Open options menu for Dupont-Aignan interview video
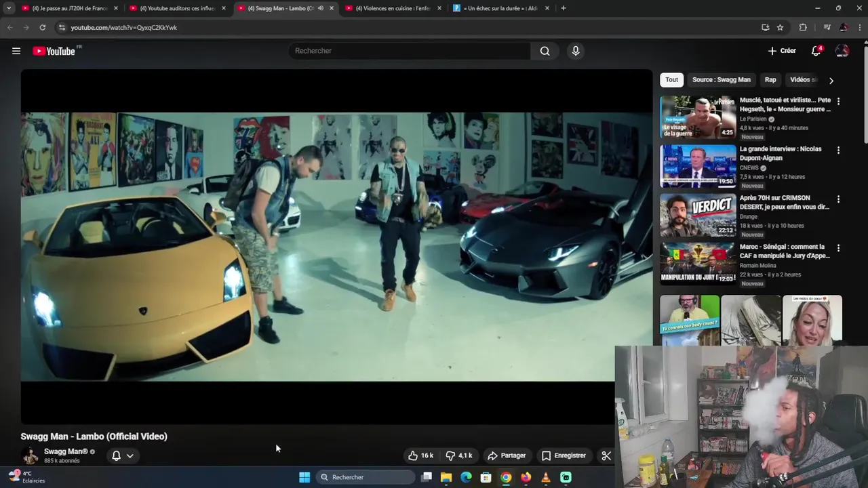The width and height of the screenshot is (868, 488). [x=838, y=150]
